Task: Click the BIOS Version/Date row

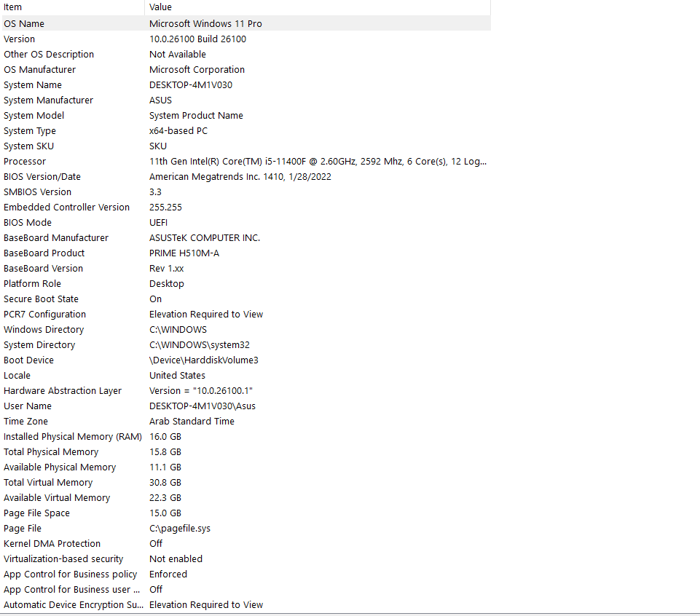Action: coord(246,177)
